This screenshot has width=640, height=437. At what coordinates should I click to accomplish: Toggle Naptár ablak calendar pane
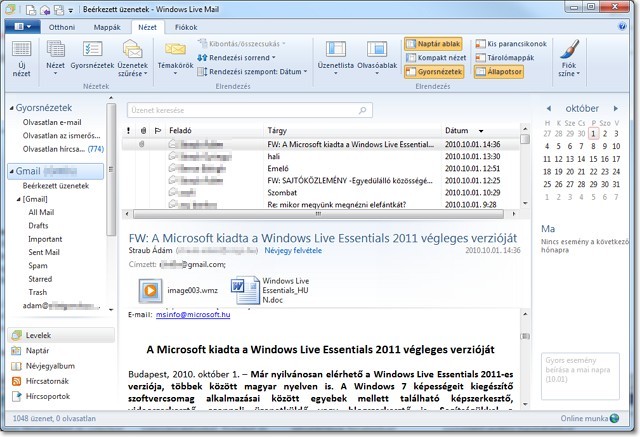point(433,44)
